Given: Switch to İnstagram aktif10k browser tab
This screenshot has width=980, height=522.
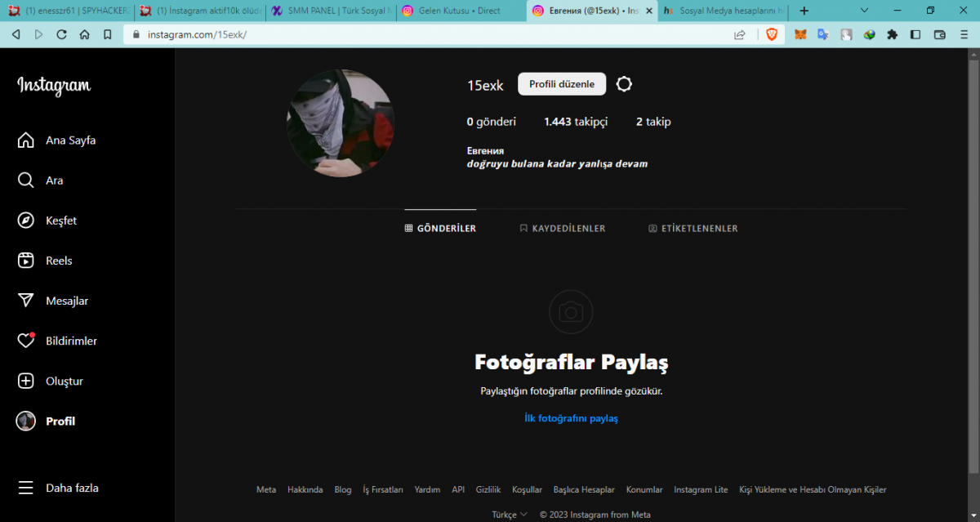Looking at the screenshot, I should [x=200, y=11].
